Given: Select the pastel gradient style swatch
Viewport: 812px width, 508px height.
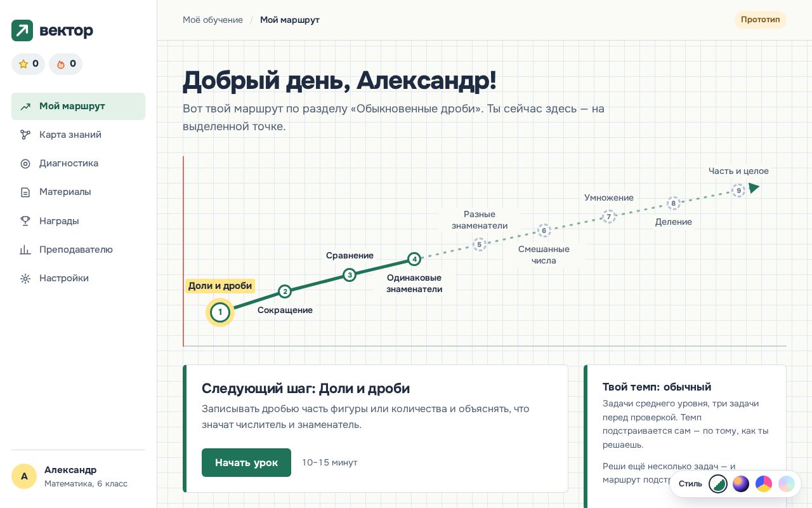Looking at the screenshot, I should pyautogui.click(x=787, y=484).
